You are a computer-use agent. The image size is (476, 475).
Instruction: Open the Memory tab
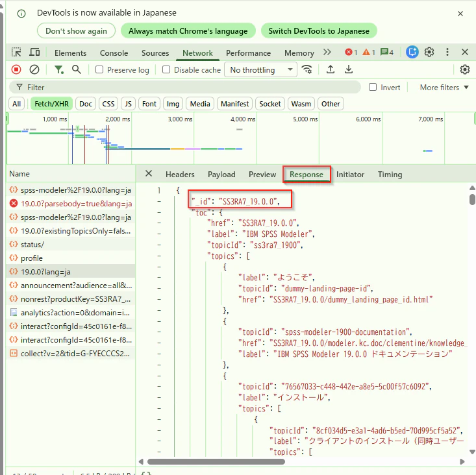(x=299, y=53)
